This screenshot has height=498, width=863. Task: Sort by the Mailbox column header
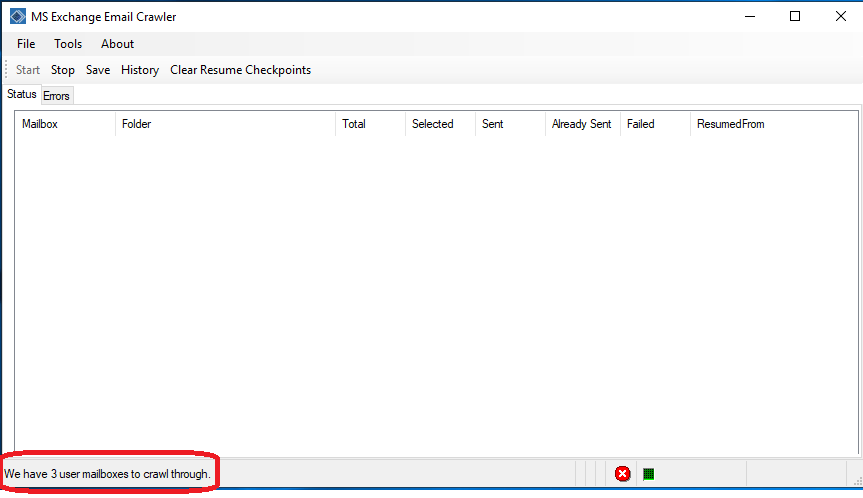click(64, 124)
